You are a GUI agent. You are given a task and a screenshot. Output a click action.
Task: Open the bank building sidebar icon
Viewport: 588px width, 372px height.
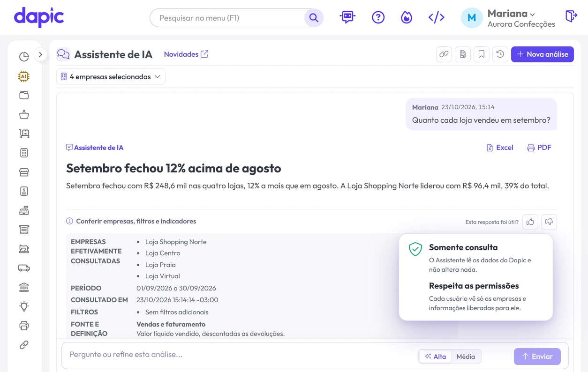tap(24, 287)
